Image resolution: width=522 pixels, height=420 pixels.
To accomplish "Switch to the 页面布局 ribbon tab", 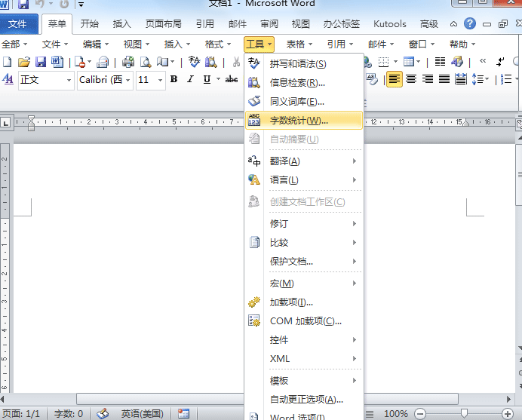I will (163, 23).
